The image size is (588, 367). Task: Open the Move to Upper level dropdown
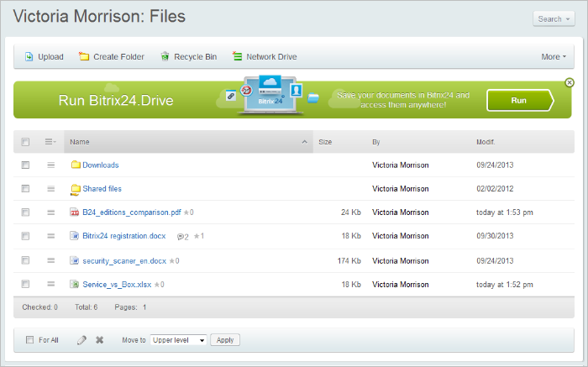click(x=178, y=340)
